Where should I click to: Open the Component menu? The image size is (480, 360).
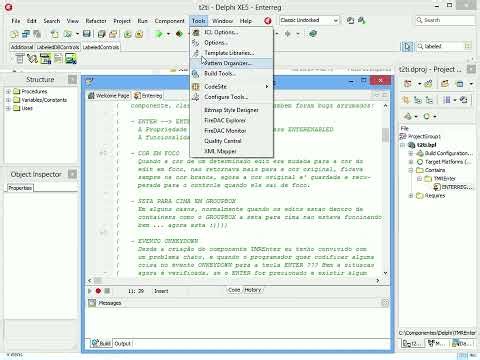pyautogui.click(x=169, y=21)
